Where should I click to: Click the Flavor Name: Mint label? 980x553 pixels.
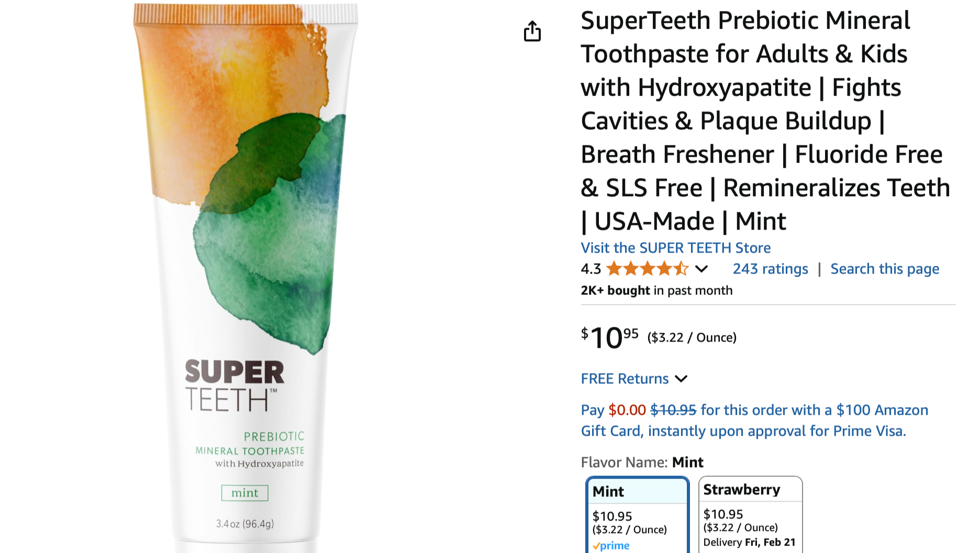642,462
